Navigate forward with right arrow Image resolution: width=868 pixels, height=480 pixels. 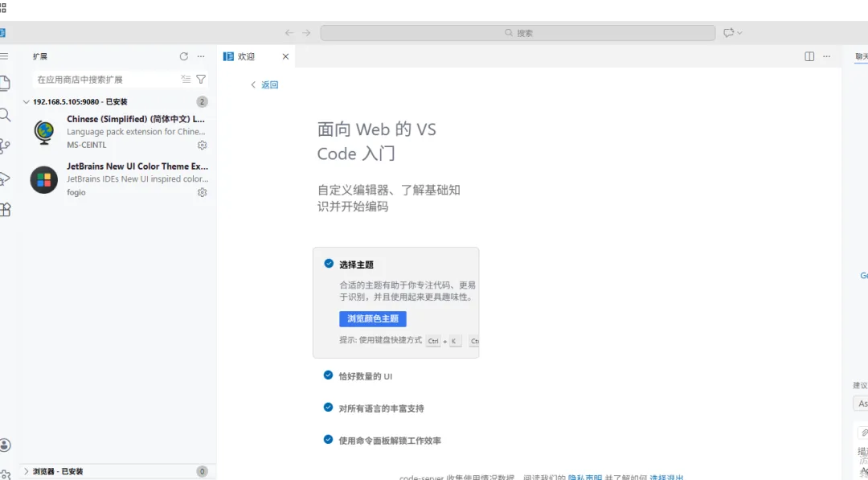pos(306,33)
